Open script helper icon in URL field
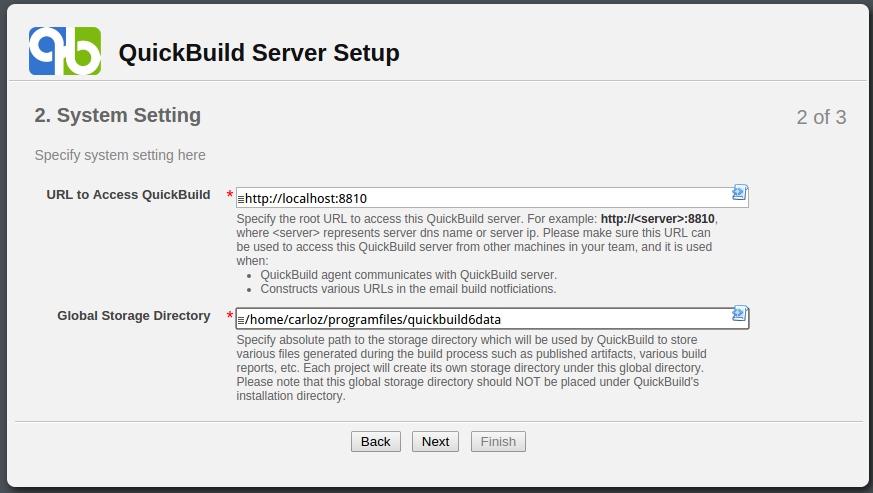 coord(739,193)
